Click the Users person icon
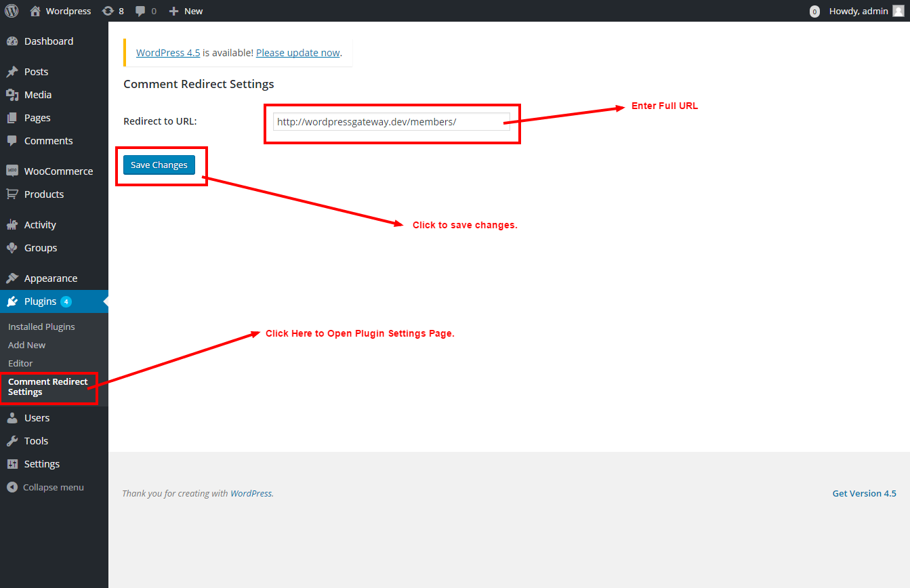Screen dimensions: 910x588 pos(12,418)
